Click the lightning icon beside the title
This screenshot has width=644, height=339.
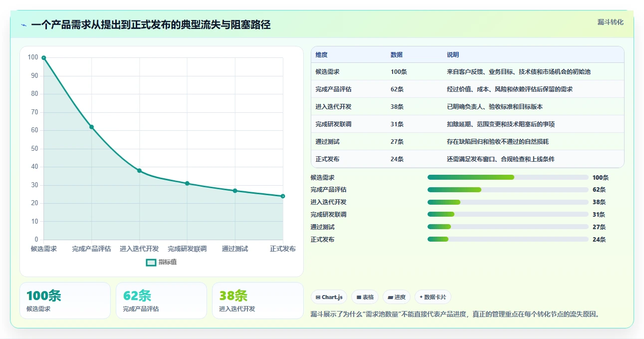pyautogui.click(x=23, y=25)
